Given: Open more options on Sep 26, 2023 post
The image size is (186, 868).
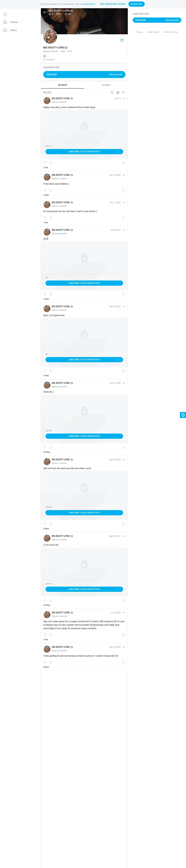Looking at the screenshot, I should (x=124, y=307).
